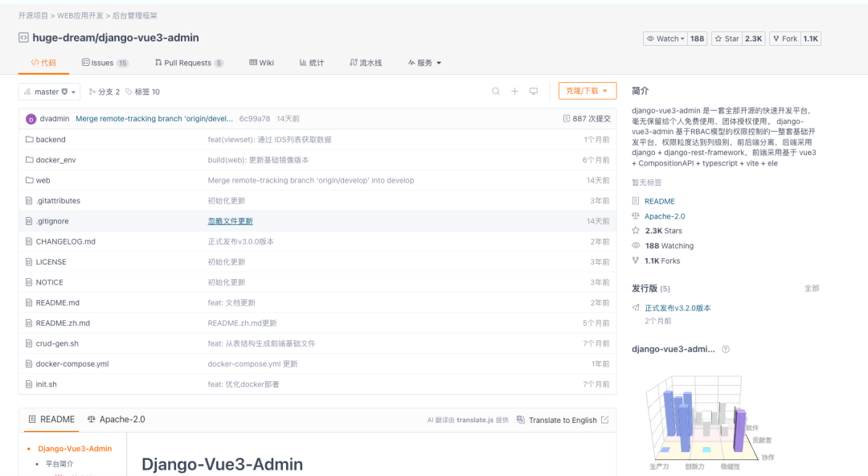Image resolution: width=868 pixels, height=476 pixels.
Task: Open the 后台管理框架 breadcrumb
Action: pyautogui.click(x=134, y=15)
